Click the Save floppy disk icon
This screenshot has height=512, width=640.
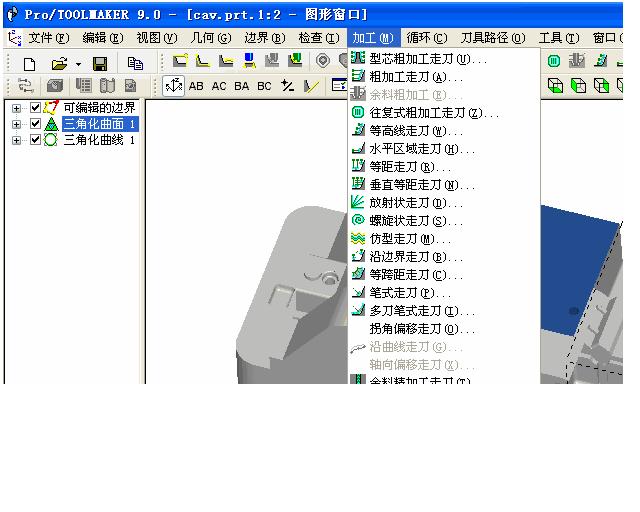(100, 64)
